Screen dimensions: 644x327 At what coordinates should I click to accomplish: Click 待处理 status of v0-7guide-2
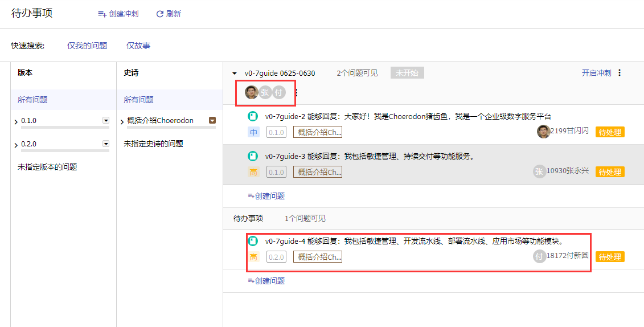[610, 132]
